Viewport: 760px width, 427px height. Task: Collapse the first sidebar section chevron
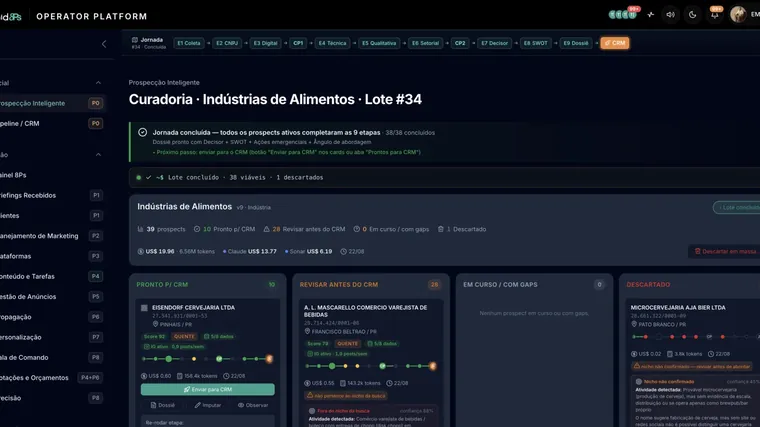click(x=98, y=83)
